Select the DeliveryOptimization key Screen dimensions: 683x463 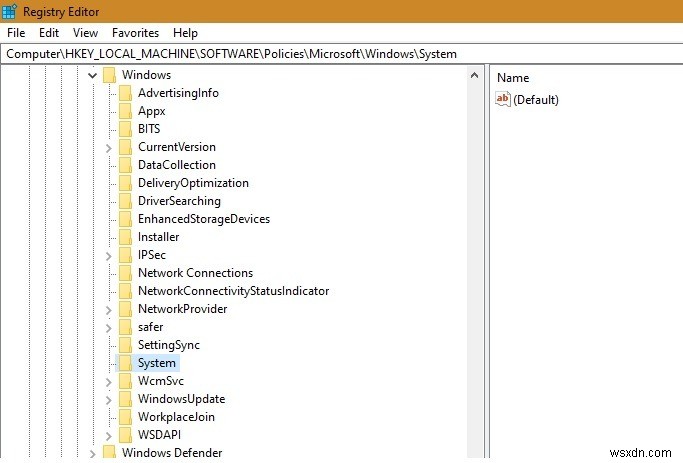click(193, 183)
